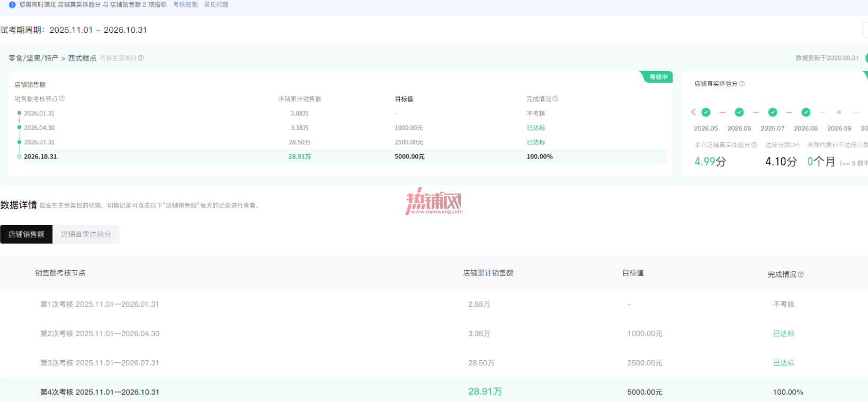Select green checkmark node for 2026.08
Image resolution: width=868 pixels, height=402 pixels.
(x=806, y=112)
